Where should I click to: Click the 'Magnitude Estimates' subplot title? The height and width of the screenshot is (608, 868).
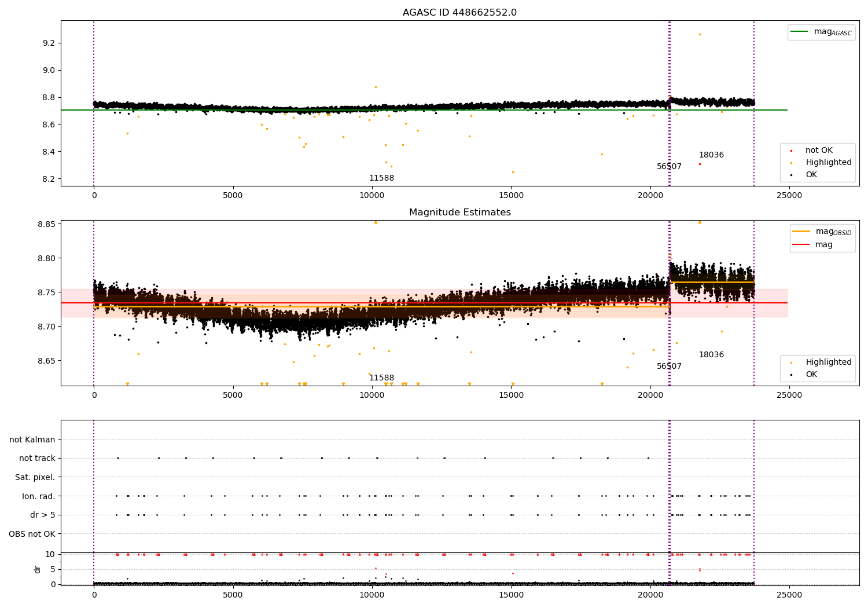coord(459,213)
